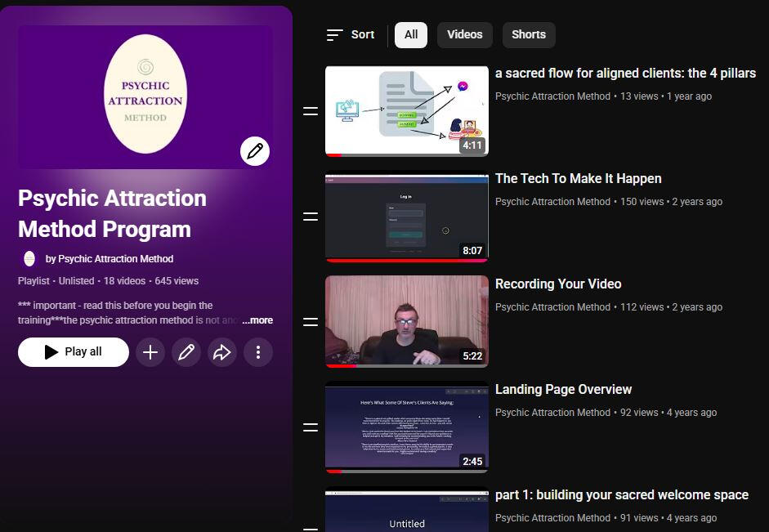Open video title 'Recording Your Video'
Viewport: 769px width, 532px height.
[x=558, y=284]
